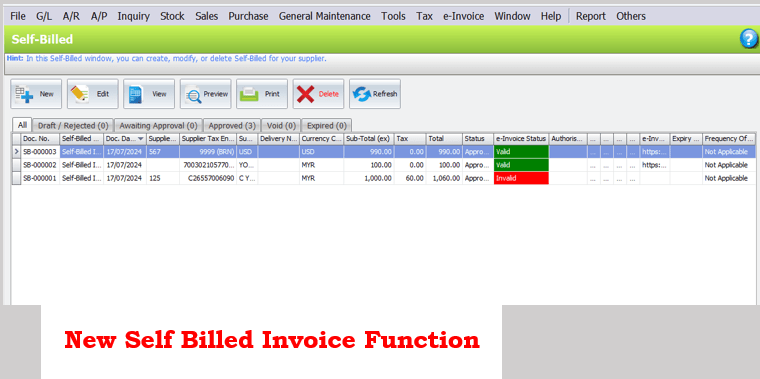Screen dimensions: 760x379
Task: Open the Inquiry menu
Action: point(133,16)
